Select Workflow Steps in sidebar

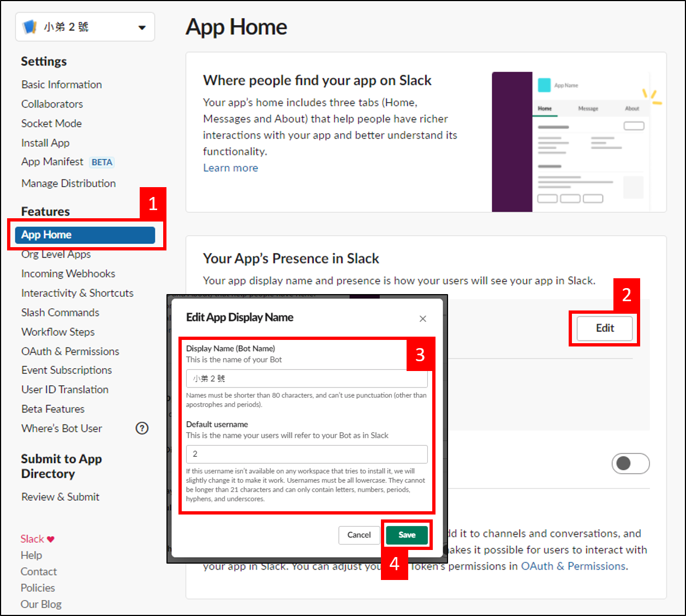[58, 332]
